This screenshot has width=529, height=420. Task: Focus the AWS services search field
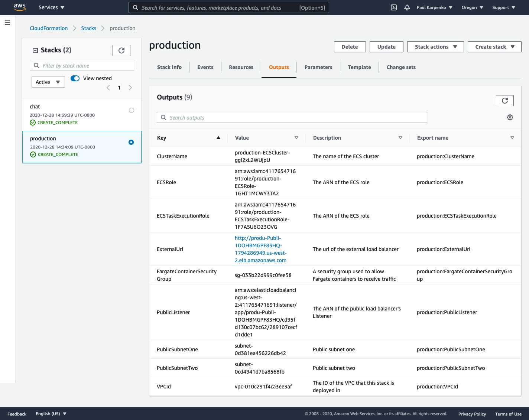(229, 7)
